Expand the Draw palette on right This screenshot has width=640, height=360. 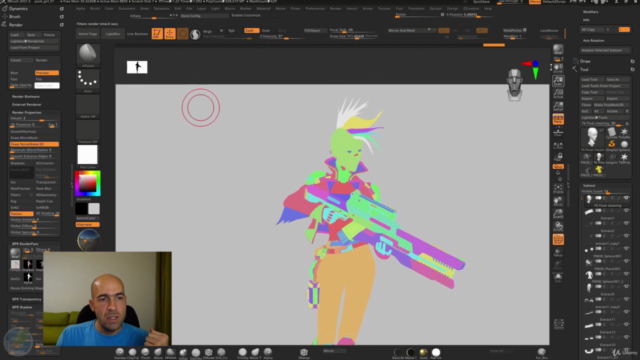click(585, 61)
